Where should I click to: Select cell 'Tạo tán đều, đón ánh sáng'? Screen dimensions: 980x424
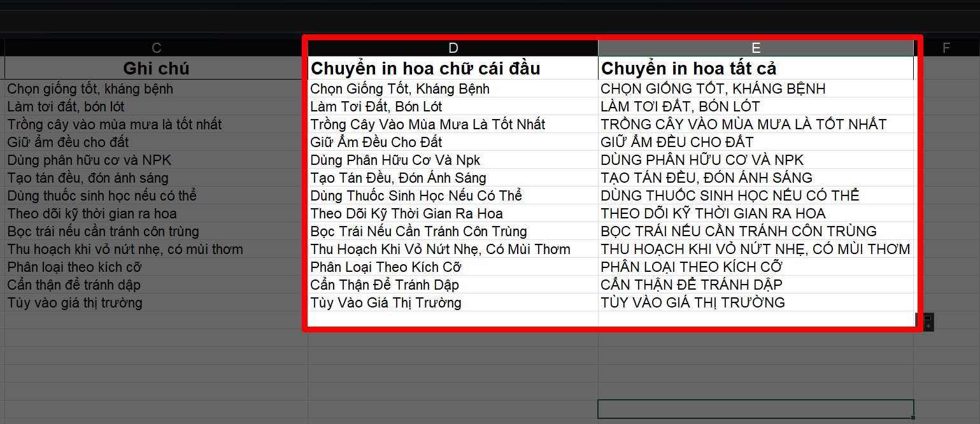pos(156,178)
